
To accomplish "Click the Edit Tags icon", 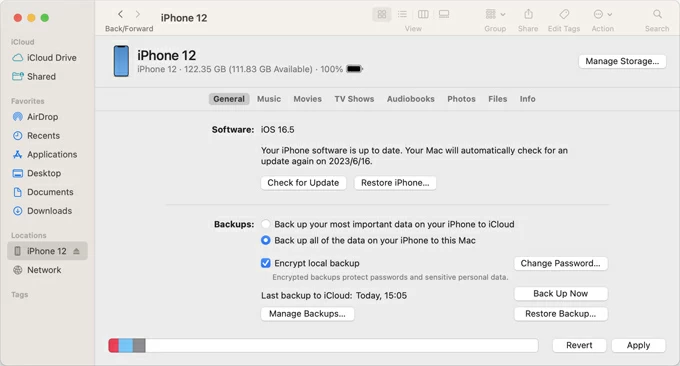I will tap(564, 14).
